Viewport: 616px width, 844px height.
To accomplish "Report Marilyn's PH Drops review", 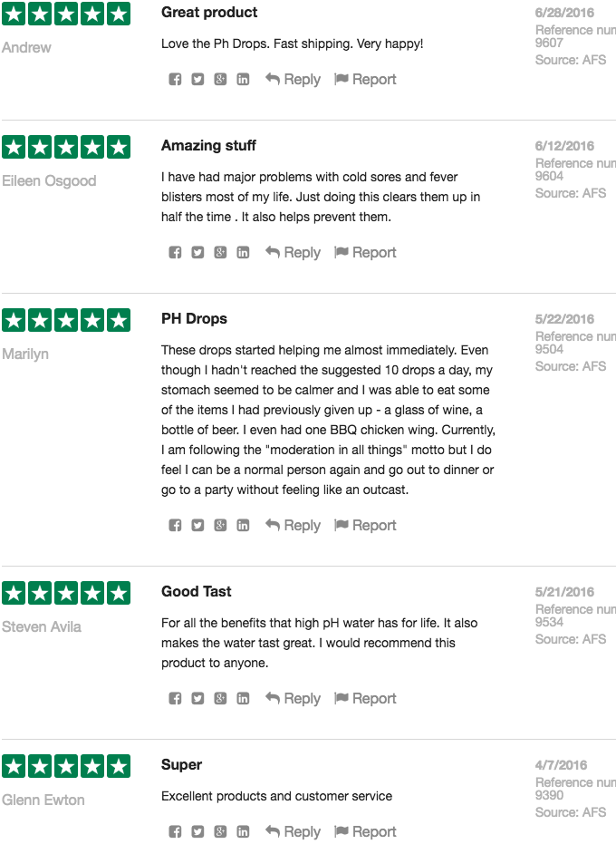I will [x=365, y=526].
